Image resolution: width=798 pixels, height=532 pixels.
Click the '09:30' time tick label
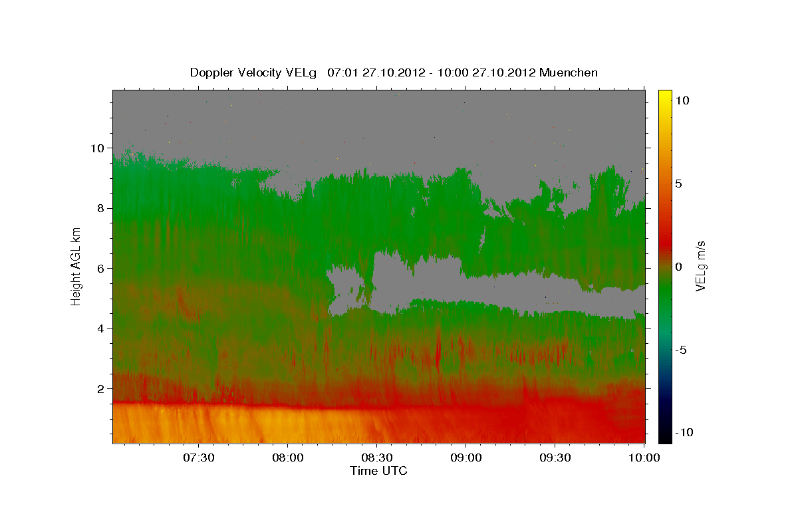[555, 458]
